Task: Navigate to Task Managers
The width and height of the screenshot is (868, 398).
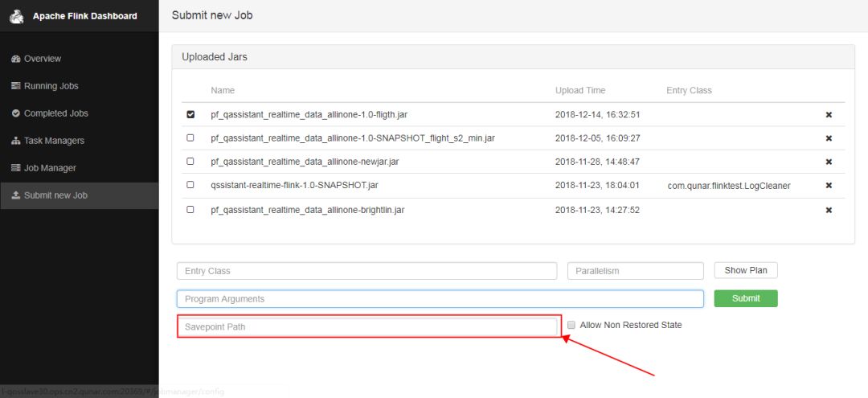Action: (79, 141)
